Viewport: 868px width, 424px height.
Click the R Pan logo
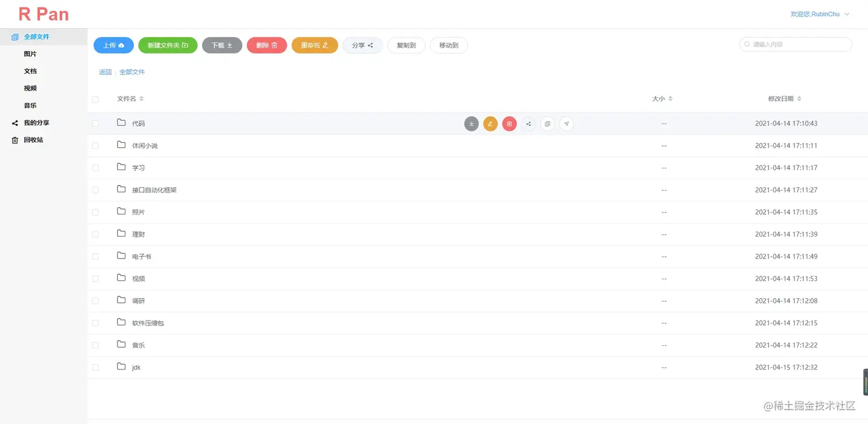[44, 14]
